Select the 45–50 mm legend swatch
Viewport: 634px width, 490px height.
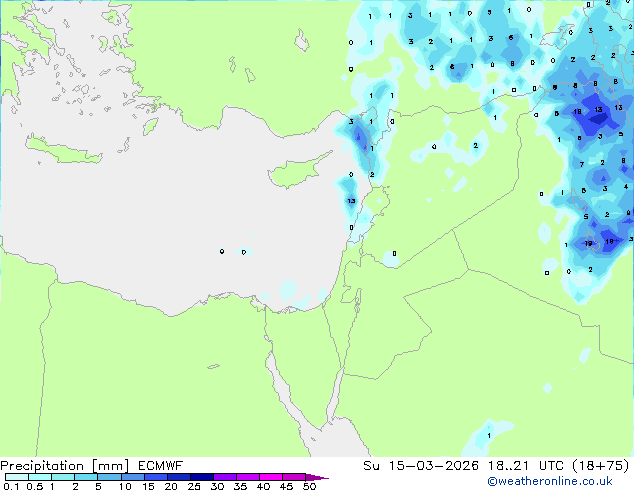294,477
